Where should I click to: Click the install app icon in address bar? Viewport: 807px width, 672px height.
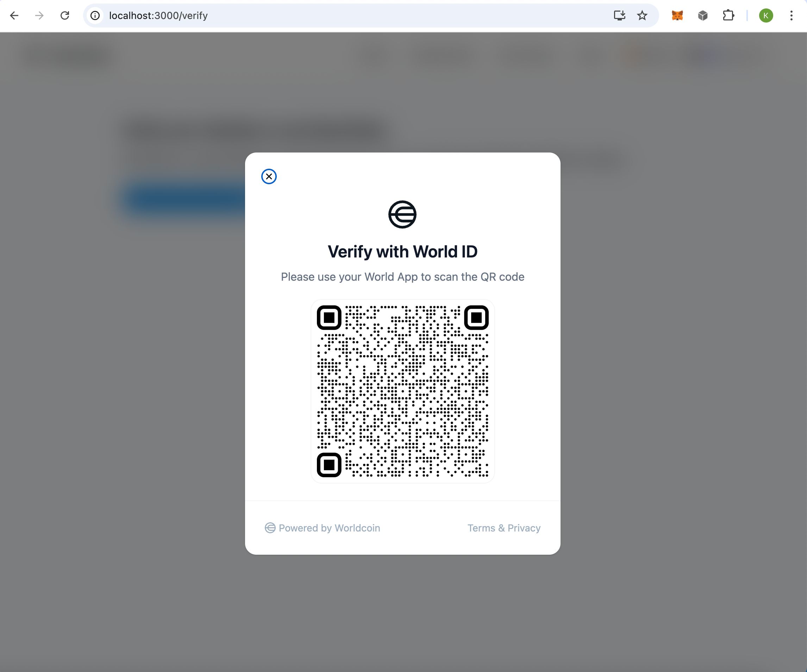click(619, 15)
